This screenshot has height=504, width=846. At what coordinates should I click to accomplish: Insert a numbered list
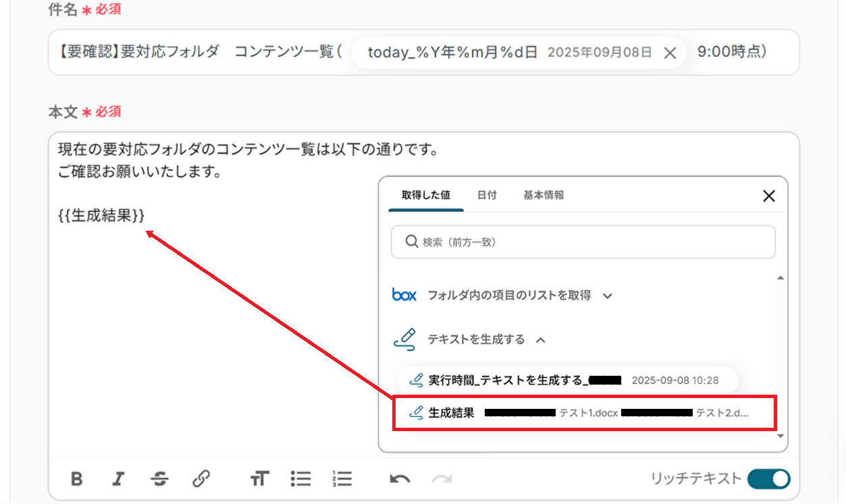click(x=342, y=479)
